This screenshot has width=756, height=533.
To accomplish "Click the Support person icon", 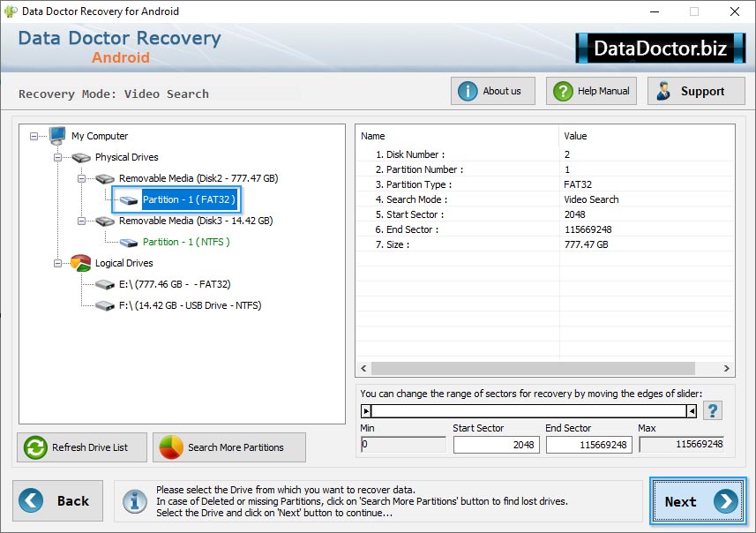I will click(x=663, y=91).
